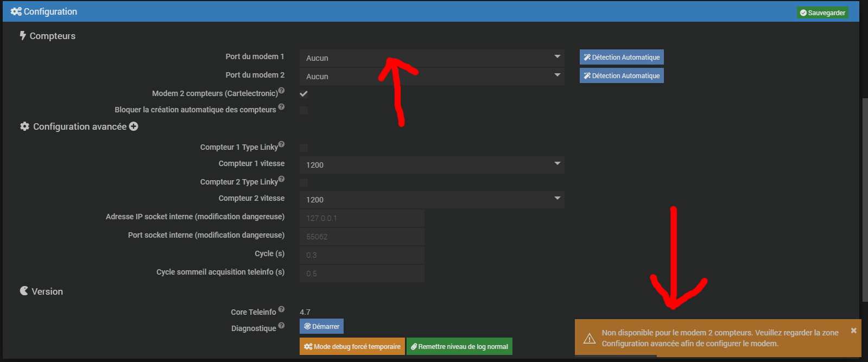Screen dimensions: 868x362
Task: Open the Compteur 2 vitesse dropdown
Action: pyautogui.click(x=432, y=199)
